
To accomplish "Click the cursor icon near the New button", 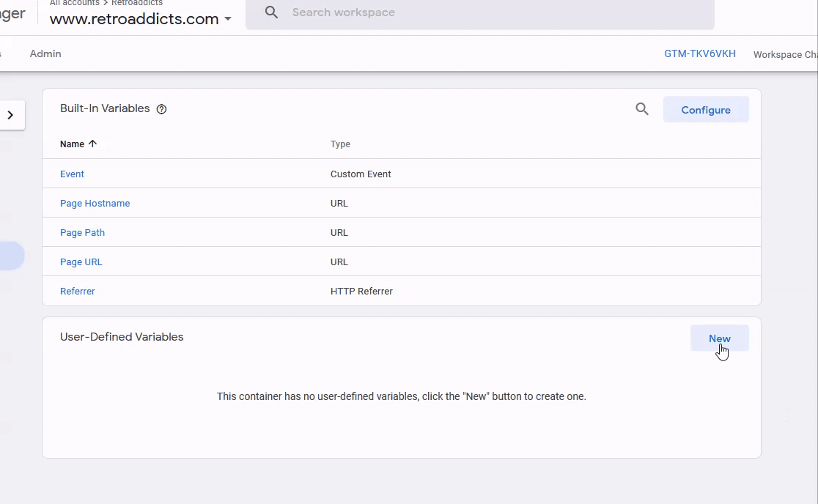I will [x=722, y=350].
